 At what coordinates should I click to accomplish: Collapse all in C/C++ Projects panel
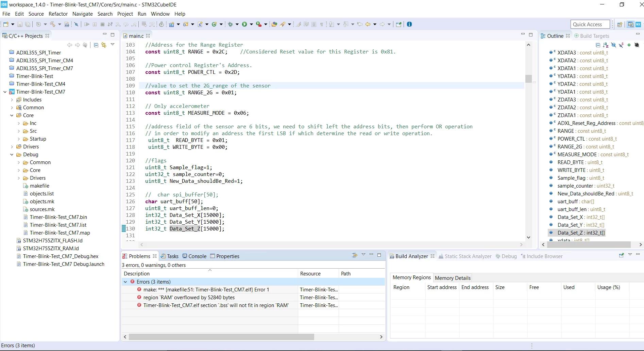coord(96,45)
